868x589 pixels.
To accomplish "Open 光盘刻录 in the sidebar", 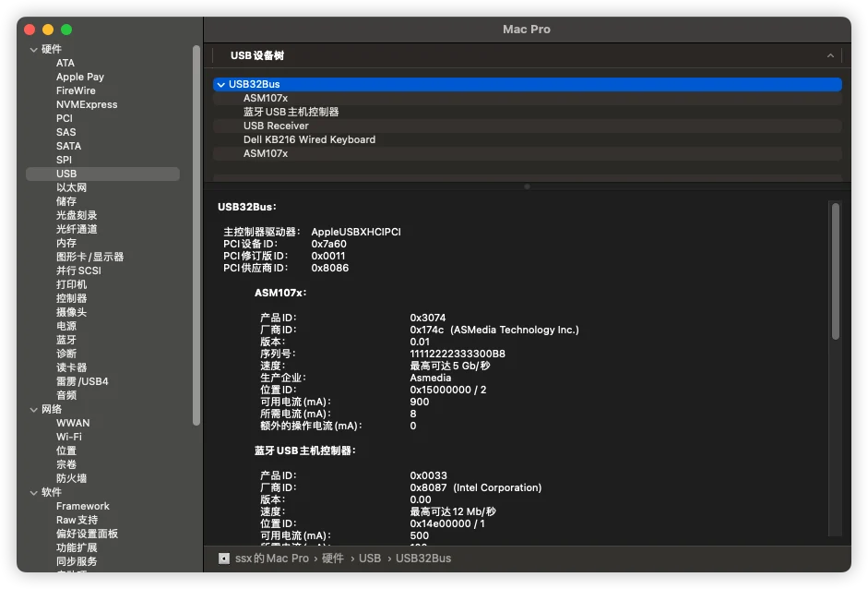I will (77, 215).
